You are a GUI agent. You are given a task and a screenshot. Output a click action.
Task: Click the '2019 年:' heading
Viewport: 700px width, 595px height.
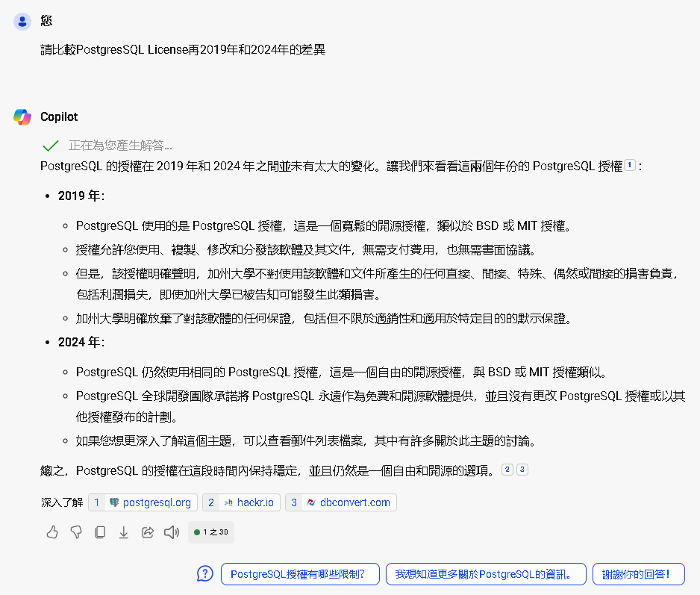[x=81, y=196]
